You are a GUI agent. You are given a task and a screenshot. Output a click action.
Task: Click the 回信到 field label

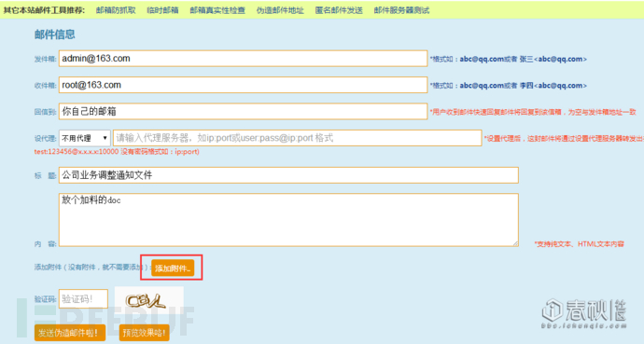(45, 112)
